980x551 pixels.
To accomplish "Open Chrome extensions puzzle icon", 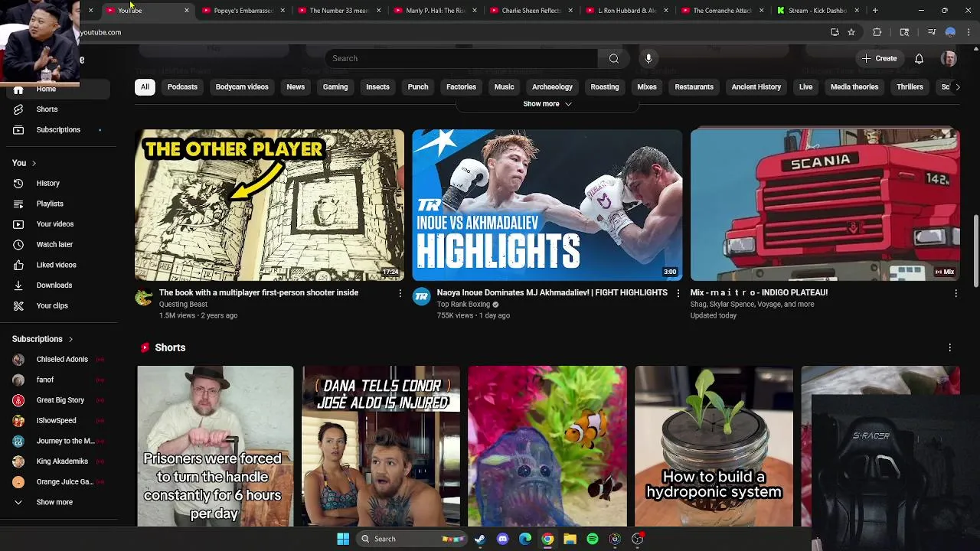I will pos(877,32).
